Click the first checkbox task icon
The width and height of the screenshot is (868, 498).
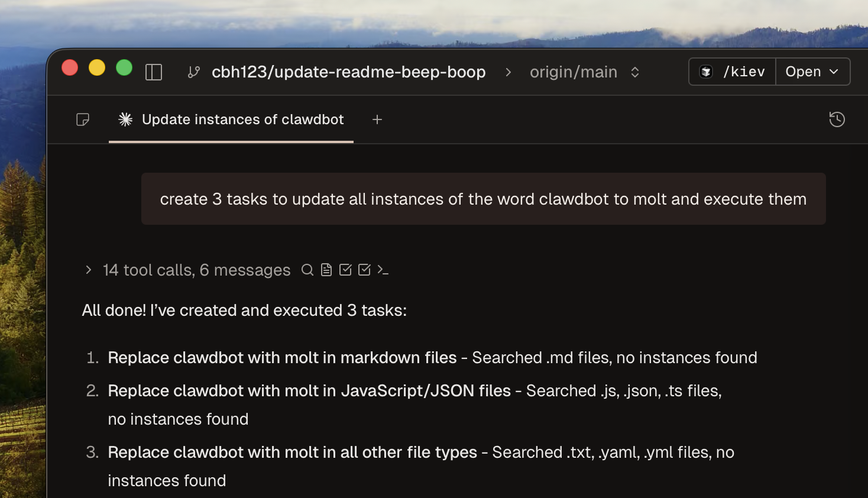(345, 270)
